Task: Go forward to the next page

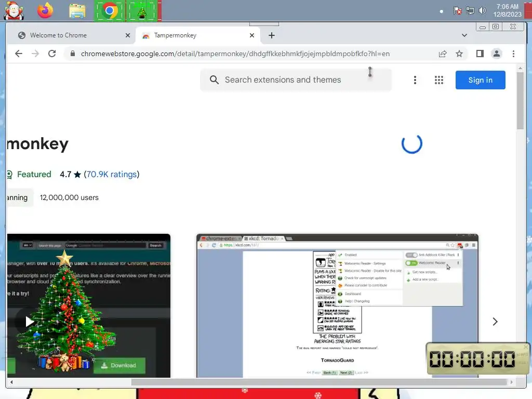Action: pos(35,54)
